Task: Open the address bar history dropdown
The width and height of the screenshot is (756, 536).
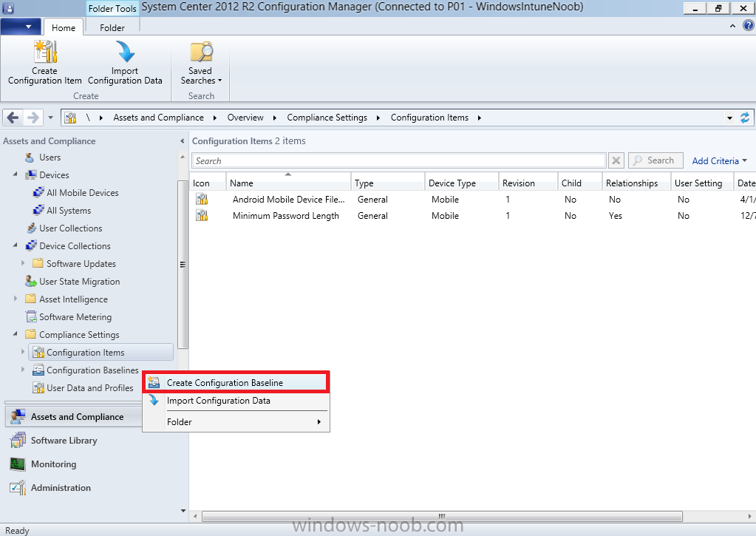Action: pyautogui.click(x=729, y=118)
